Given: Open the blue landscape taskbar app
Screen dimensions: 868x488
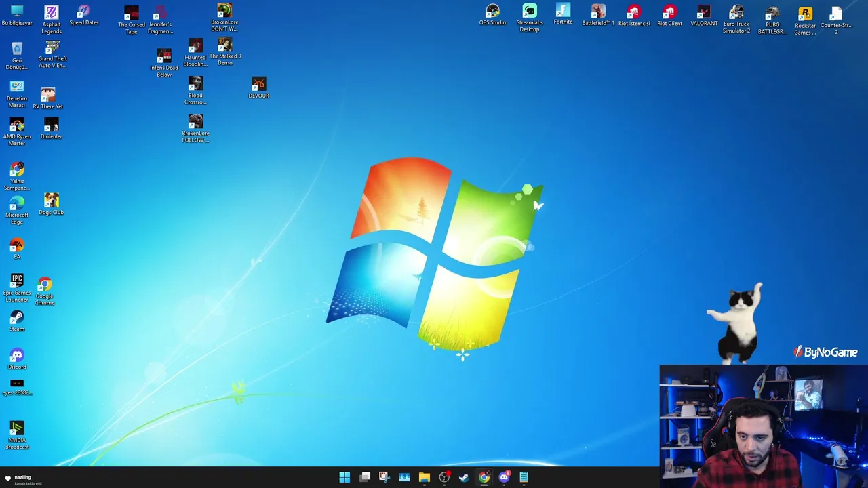Looking at the screenshot, I should (404, 477).
